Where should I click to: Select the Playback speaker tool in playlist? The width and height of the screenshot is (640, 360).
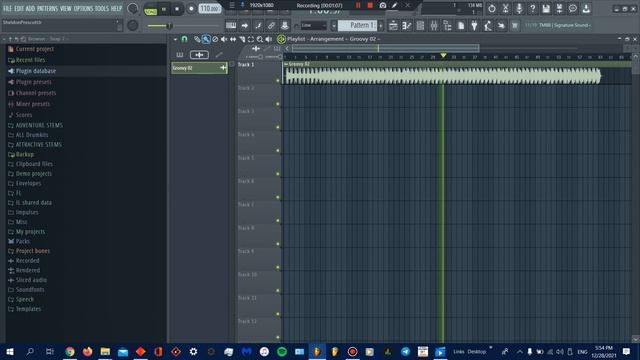[x=269, y=39]
